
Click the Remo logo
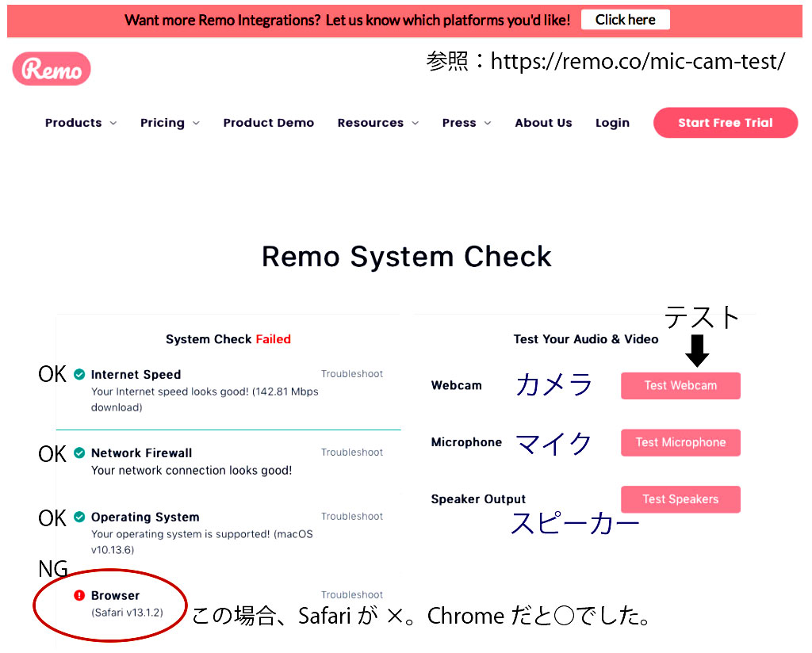coord(52,69)
